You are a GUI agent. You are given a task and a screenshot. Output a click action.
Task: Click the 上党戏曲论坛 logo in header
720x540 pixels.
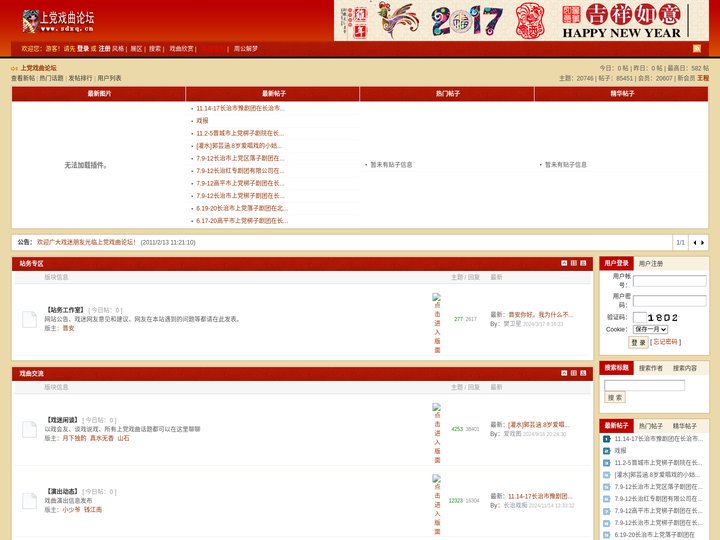click(x=58, y=21)
